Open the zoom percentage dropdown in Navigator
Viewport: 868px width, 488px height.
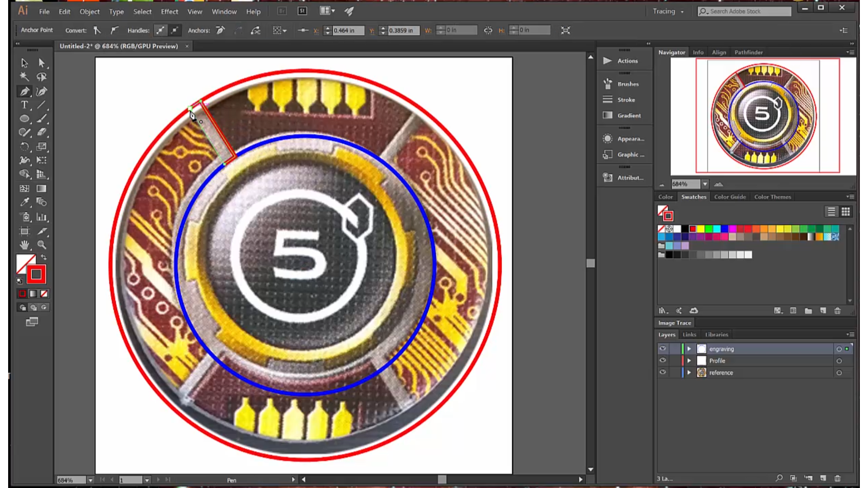click(x=705, y=184)
